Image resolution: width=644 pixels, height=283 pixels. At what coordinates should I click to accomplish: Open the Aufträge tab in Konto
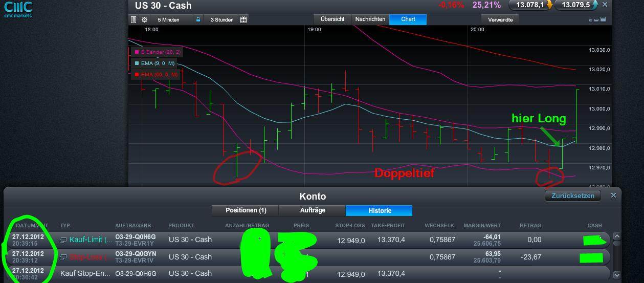point(313,210)
